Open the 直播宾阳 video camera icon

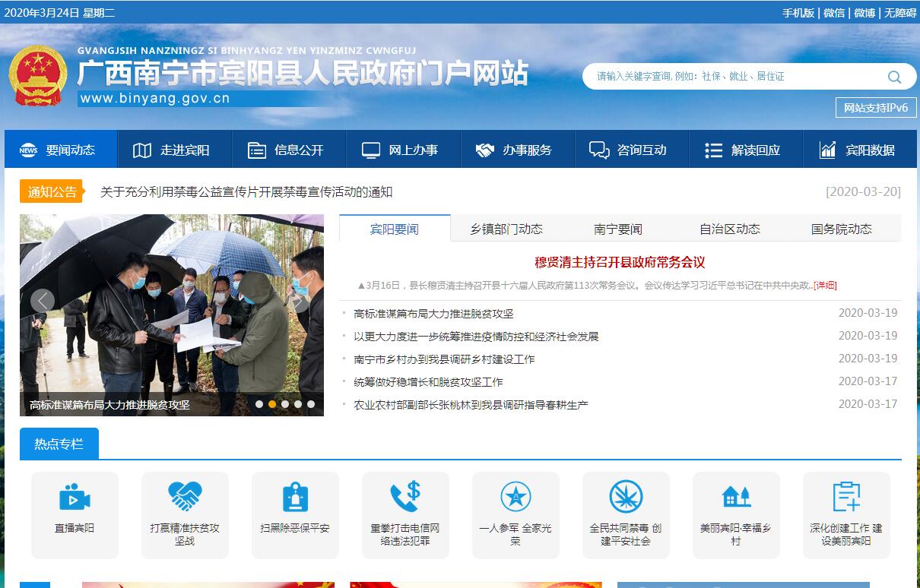point(75,498)
